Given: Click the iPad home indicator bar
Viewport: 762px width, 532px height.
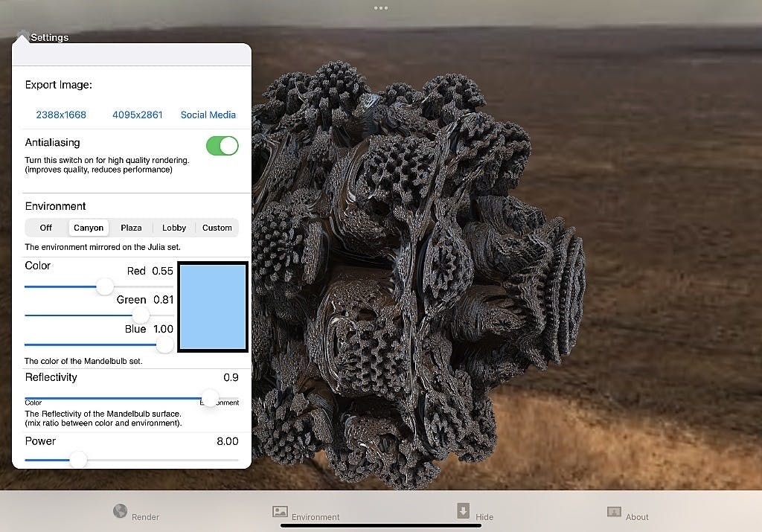Looking at the screenshot, I should tap(381, 525).
